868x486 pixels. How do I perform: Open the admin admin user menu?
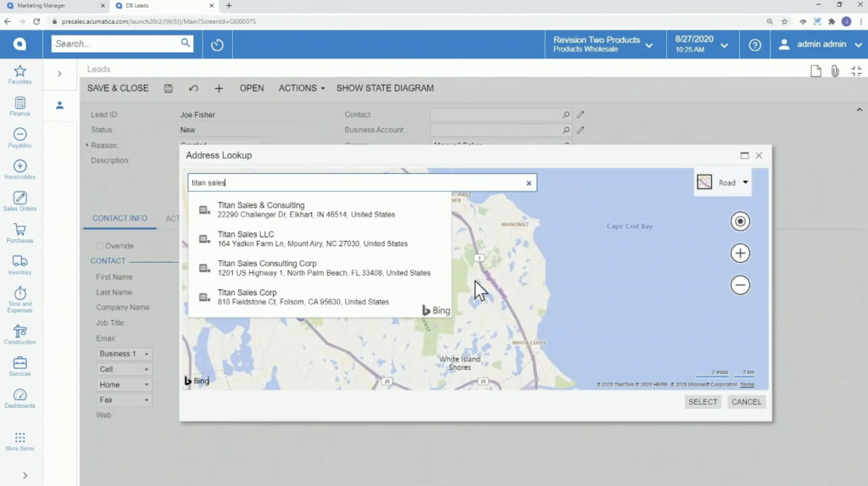point(820,44)
